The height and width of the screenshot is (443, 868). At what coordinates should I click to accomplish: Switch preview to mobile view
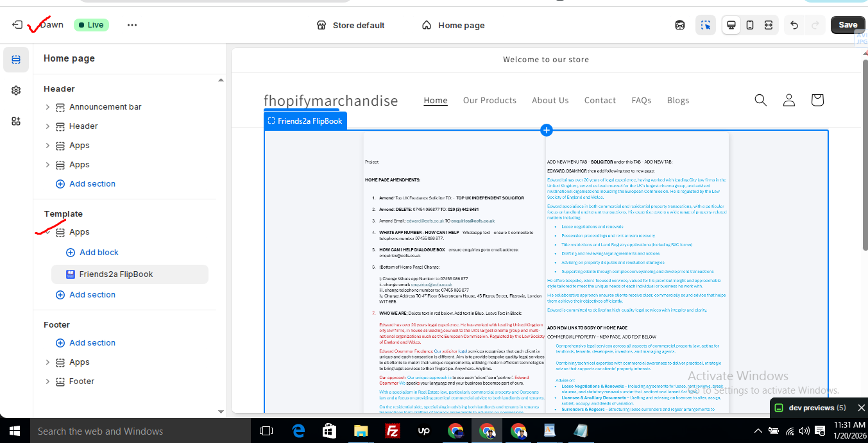(749, 25)
